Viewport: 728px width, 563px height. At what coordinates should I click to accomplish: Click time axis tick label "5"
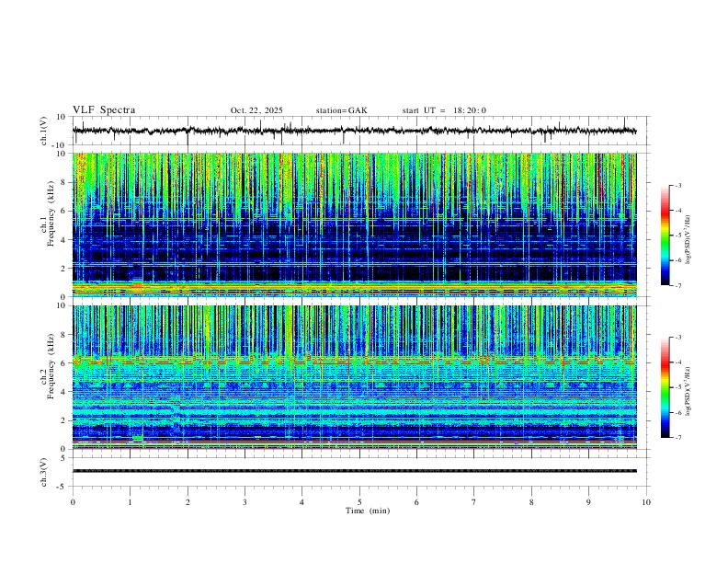pyautogui.click(x=359, y=502)
